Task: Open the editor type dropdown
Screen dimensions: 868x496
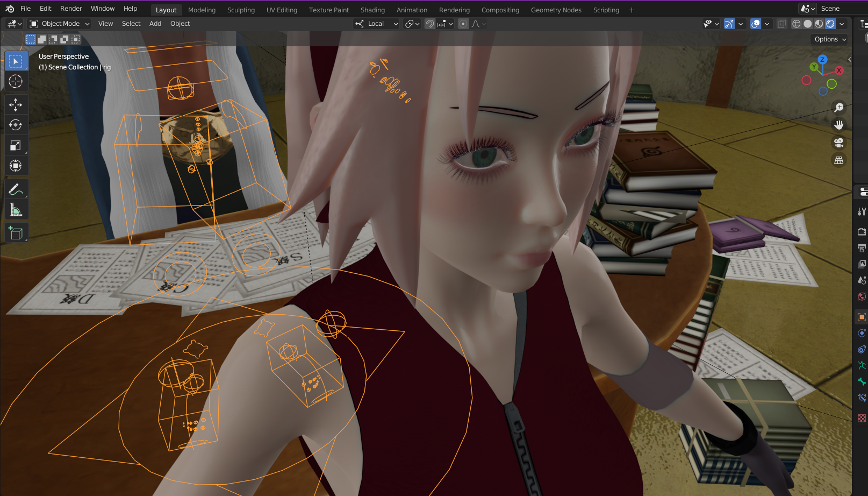Action: coord(15,24)
